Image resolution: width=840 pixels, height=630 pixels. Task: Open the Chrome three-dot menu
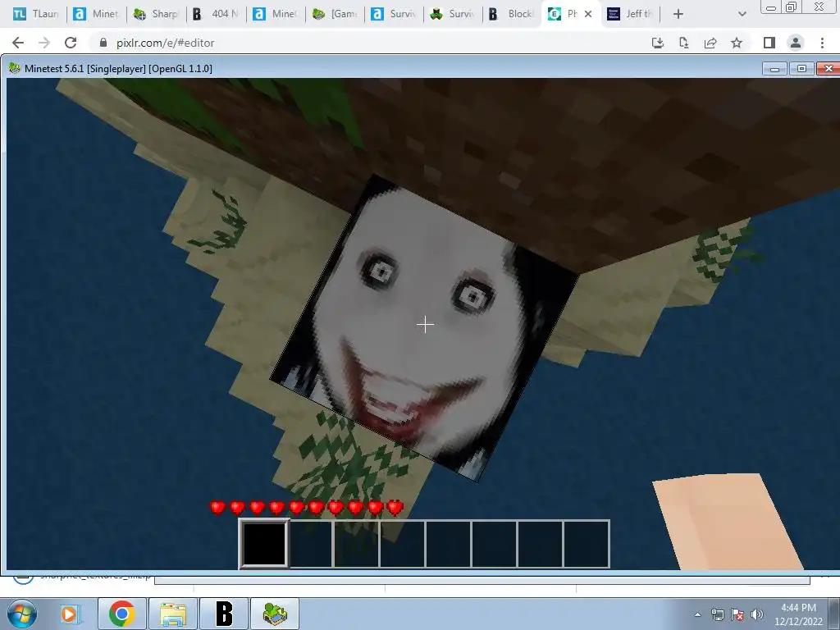click(x=822, y=43)
